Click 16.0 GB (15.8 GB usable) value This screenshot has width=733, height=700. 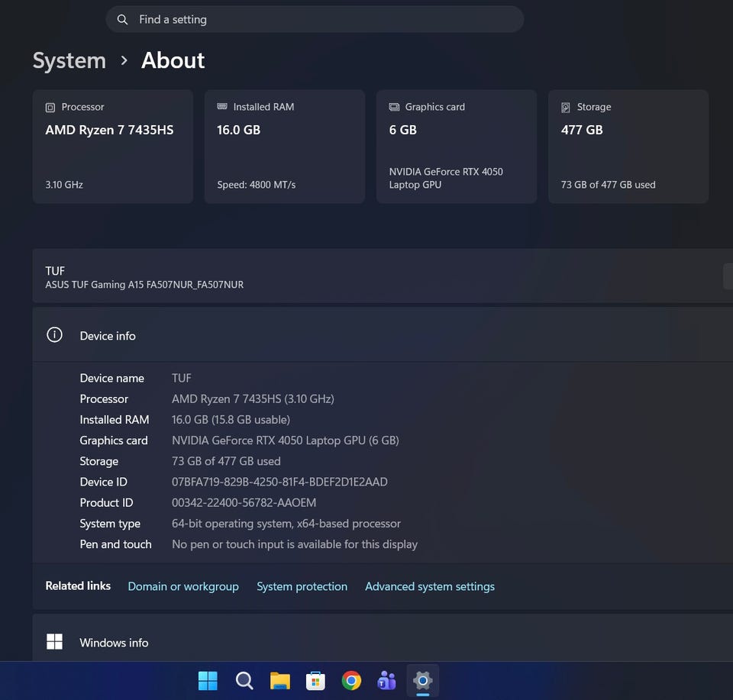(x=231, y=420)
